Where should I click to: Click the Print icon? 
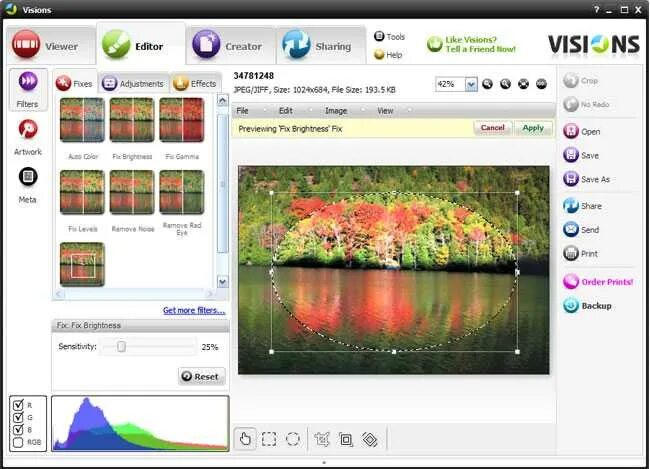[571, 253]
